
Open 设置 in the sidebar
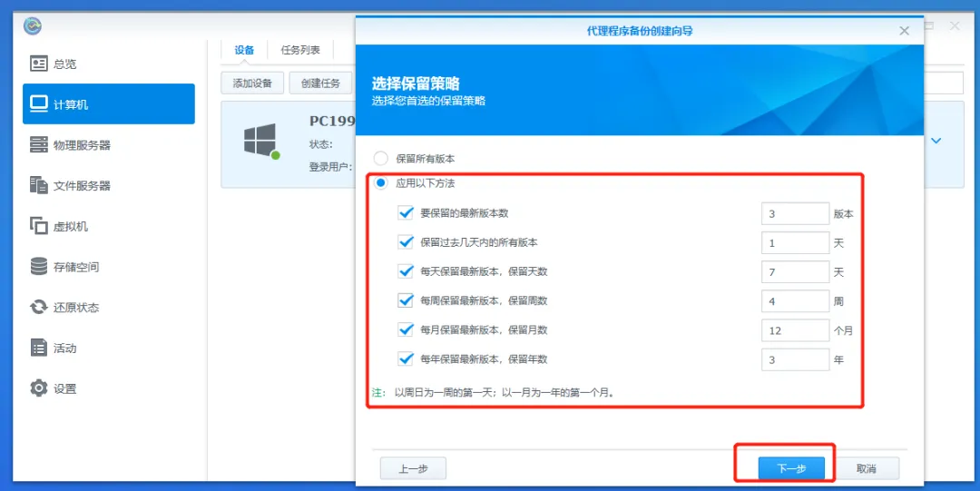coord(108,388)
